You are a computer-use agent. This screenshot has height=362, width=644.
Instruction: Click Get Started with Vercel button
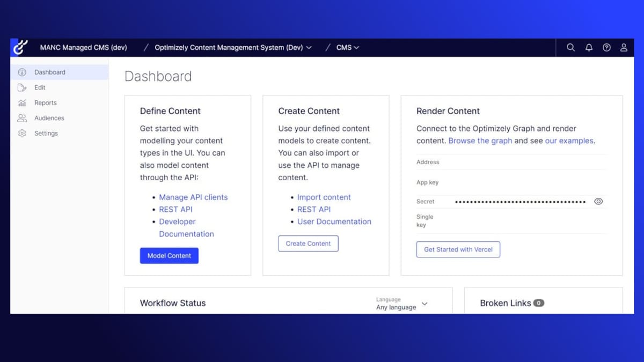[x=458, y=249]
